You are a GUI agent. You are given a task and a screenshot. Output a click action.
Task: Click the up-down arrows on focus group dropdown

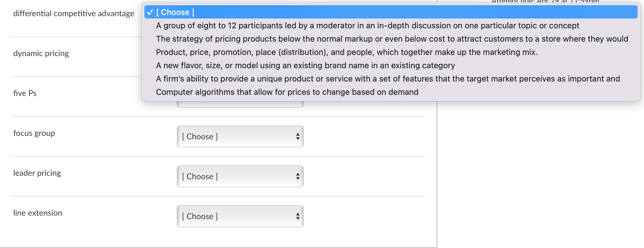(x=298, y=136)
